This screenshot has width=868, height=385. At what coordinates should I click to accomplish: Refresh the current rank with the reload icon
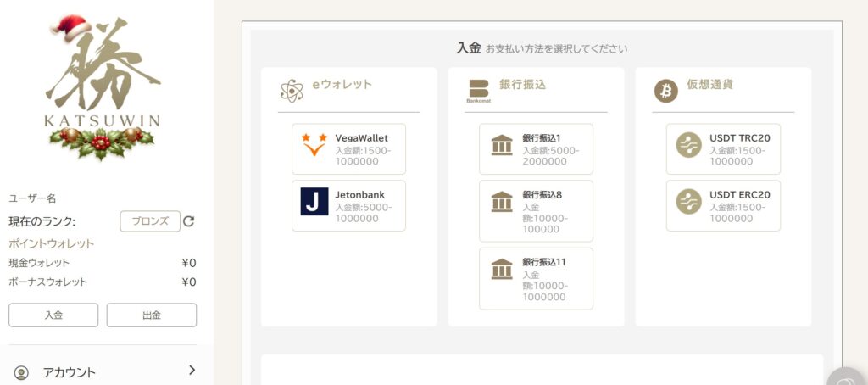[189, 221]
